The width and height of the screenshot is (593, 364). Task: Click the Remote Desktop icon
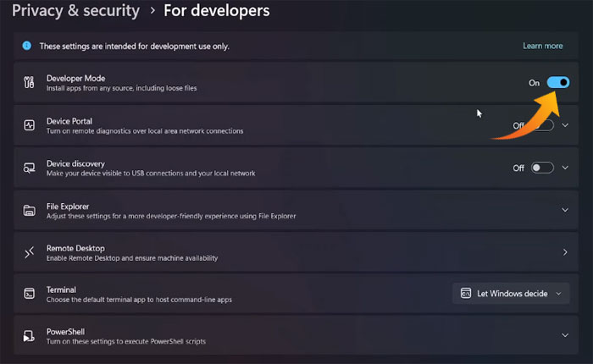click(29, 252)
